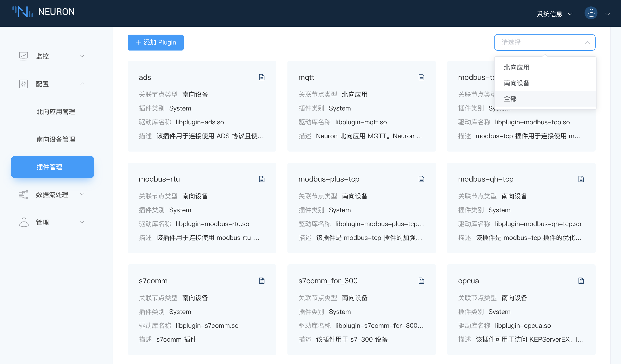Select 南向设备 from the filter list
The height and width of the screenshot is (364, 621).
point(545,83)
